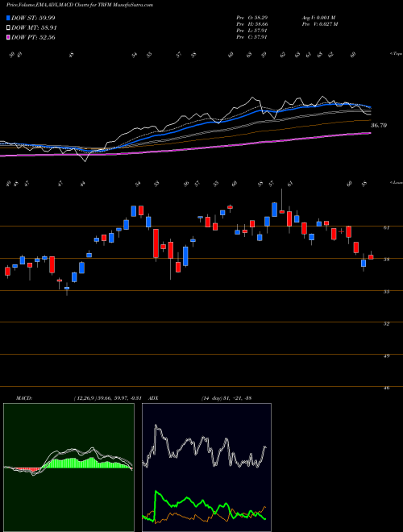The height and width of the screenshot is (532, 403).
Task: Click the 46 price axis label
Action: point(386,388)
